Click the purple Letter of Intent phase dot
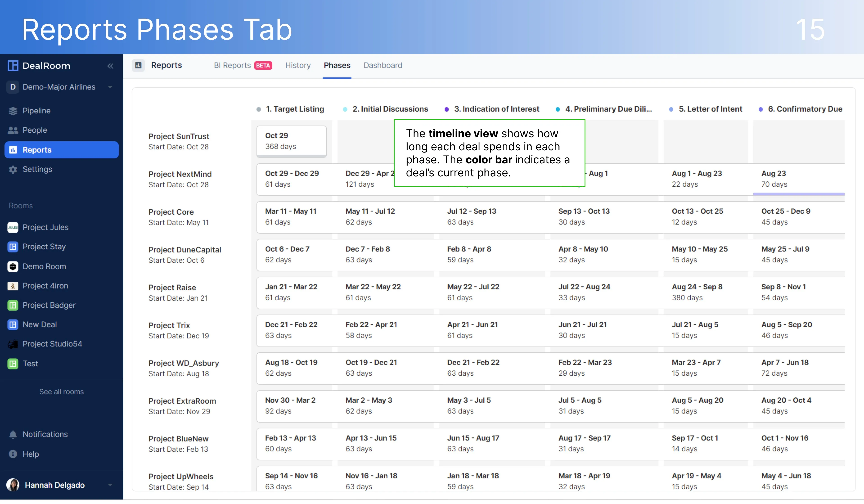This screenshot has height=504, width=864. point(671,109)
